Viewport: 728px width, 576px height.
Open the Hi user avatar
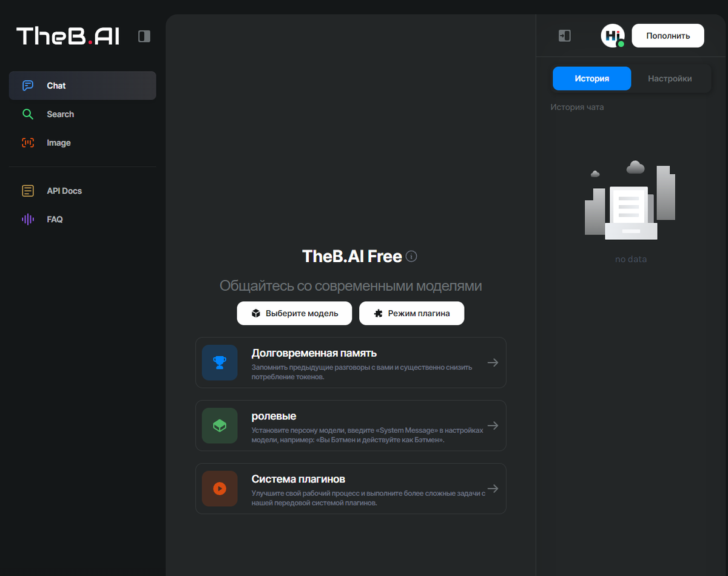point(613,36)
